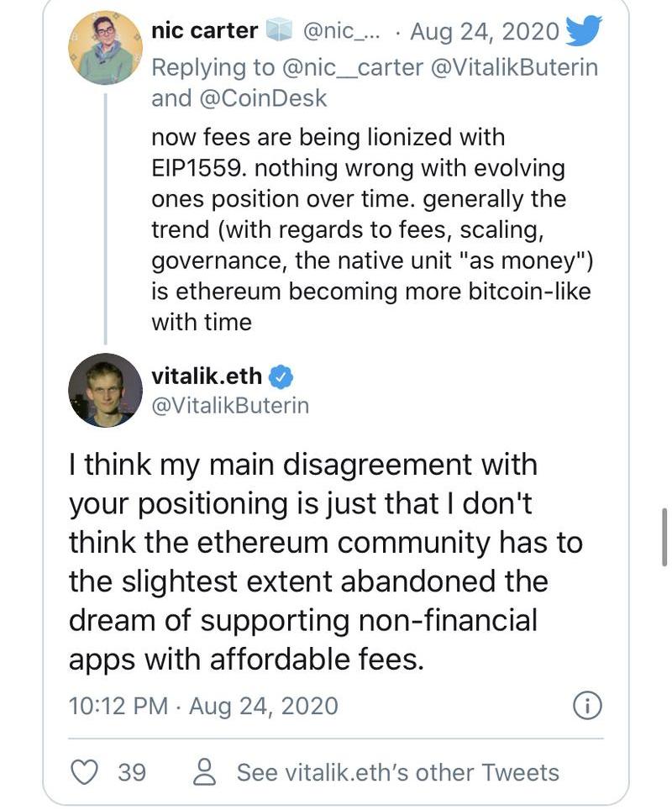Screen dimensions: 672x810
Task: Open vitalik.eth's profile picture
Action: point(105,390)
